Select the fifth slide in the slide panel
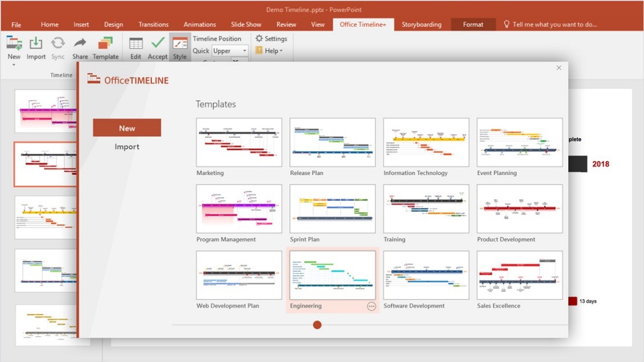 coord(46,325)
